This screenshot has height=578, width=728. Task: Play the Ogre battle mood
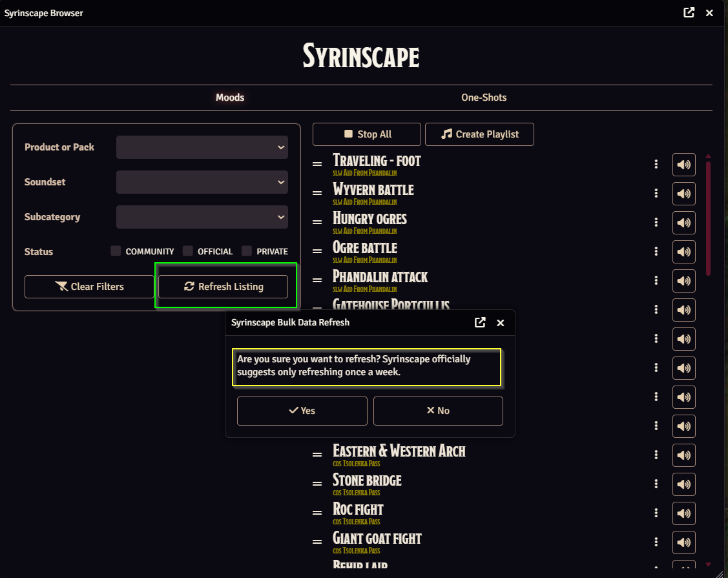click(x=683, y=252)
